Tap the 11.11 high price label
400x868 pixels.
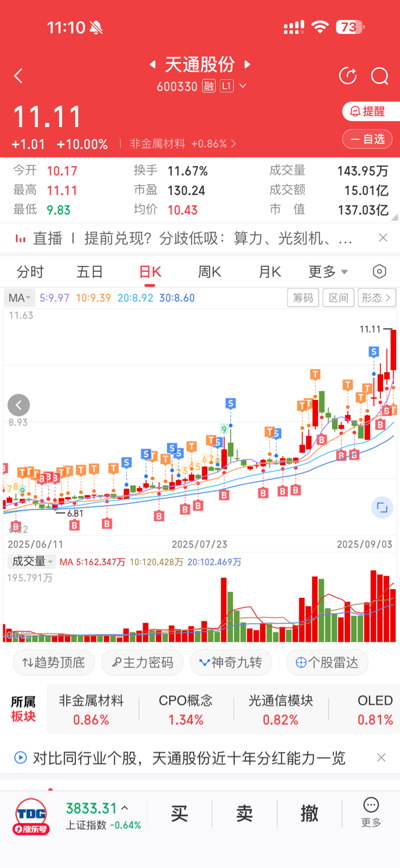[x=370, y=329]
